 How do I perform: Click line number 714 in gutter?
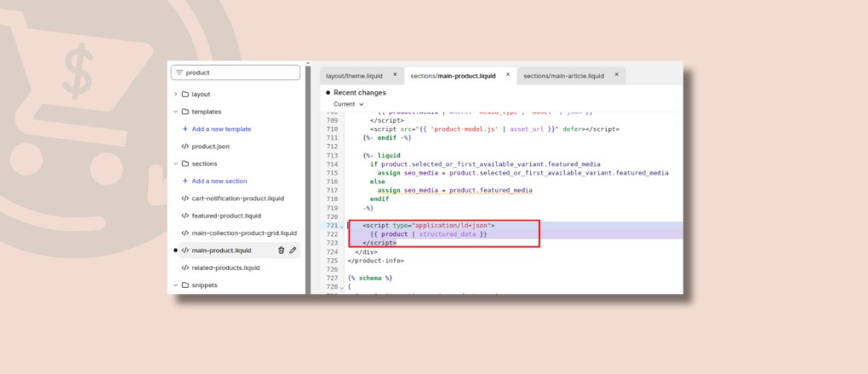tap(332, 164)
